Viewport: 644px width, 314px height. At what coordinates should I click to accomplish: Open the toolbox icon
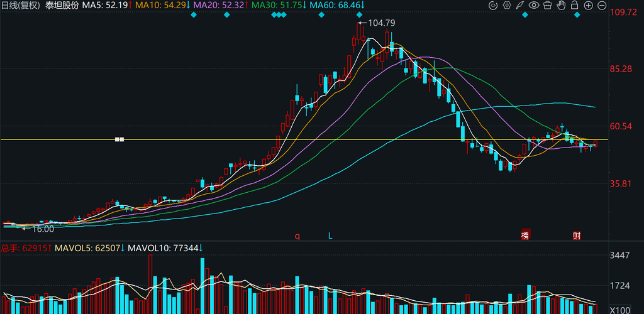click(547, 5)
